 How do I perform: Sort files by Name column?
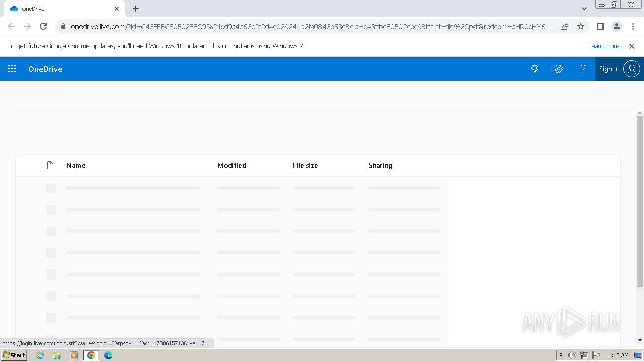pos(75,165)
